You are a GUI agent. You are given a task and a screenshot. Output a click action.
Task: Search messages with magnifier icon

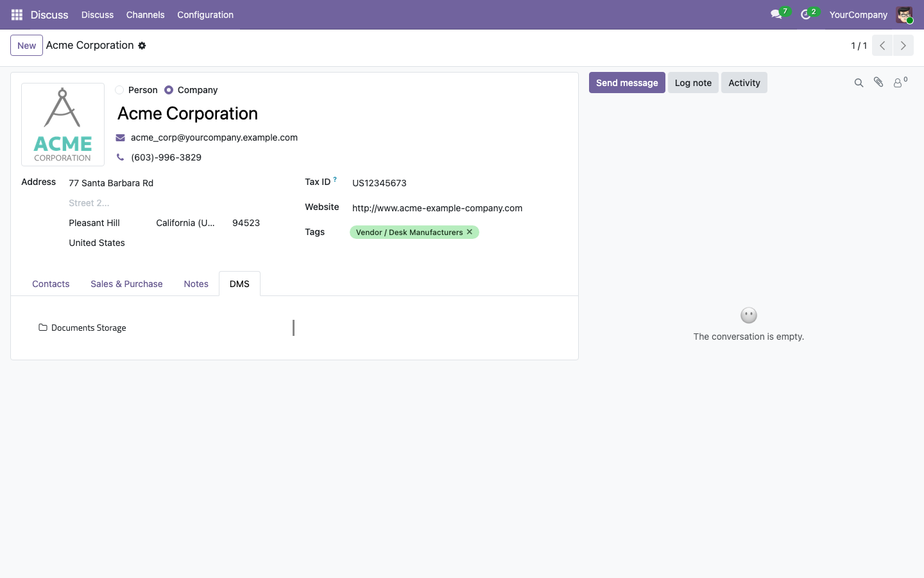click(x=859, y=83)
